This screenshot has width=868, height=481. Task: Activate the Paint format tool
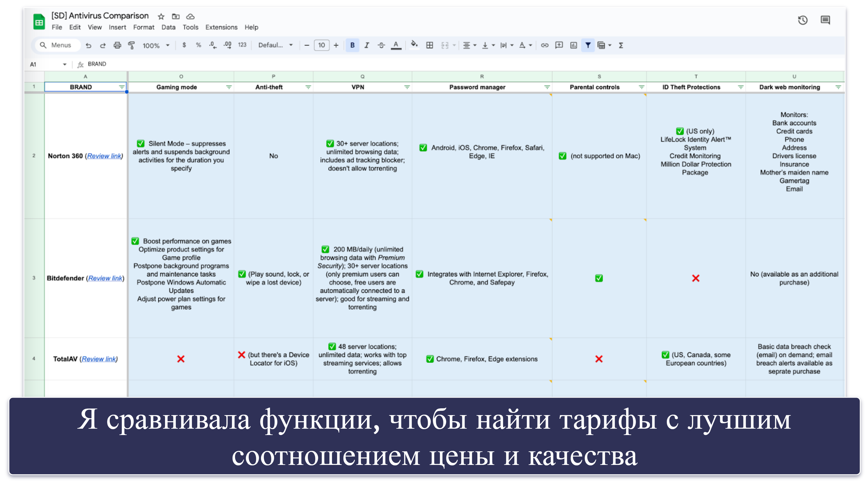click(x=132, y=45)
